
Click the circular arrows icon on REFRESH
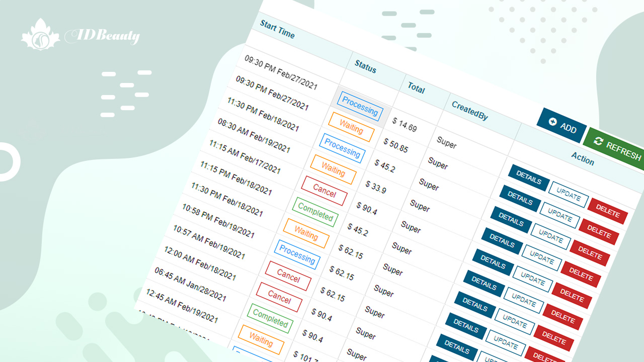(598, 141)
